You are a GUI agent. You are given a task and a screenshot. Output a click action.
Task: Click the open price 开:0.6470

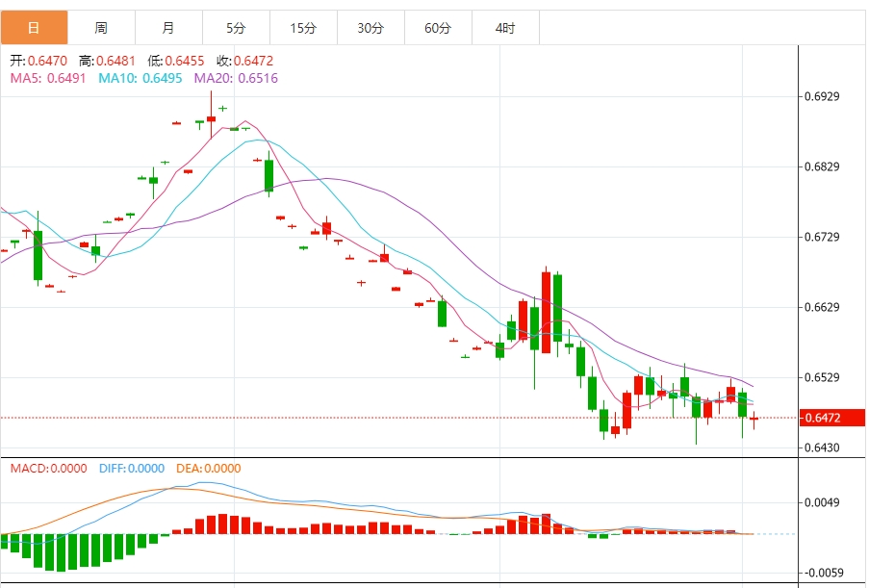(x=38, y=61)
